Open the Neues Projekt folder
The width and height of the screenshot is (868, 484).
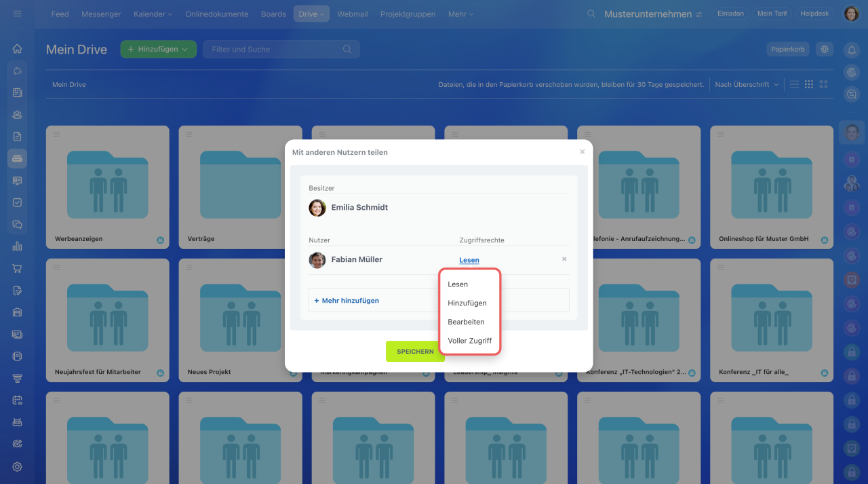[241, 319]
